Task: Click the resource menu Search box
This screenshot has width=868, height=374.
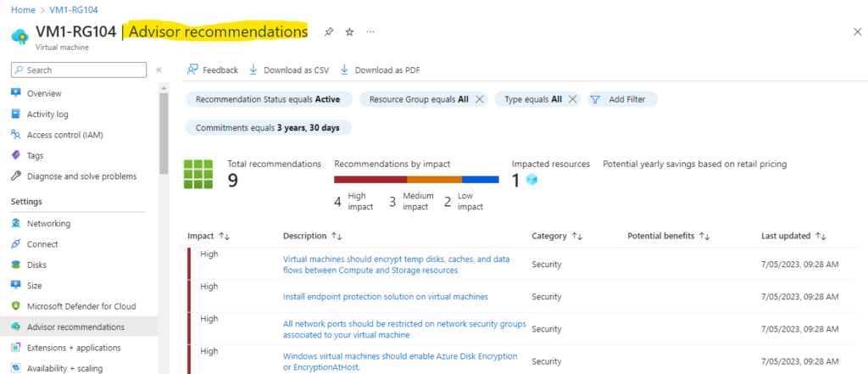Action: pos(79,70)
